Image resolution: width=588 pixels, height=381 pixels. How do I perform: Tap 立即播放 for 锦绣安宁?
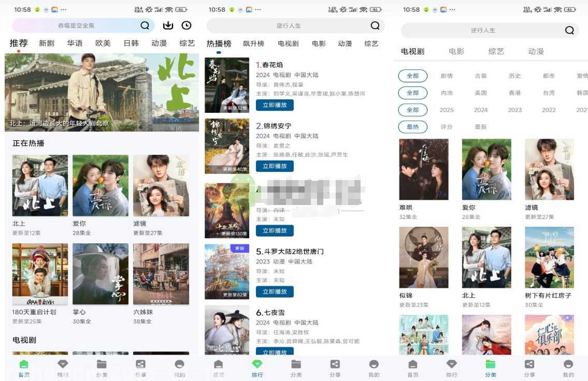[x=275, y=166]
